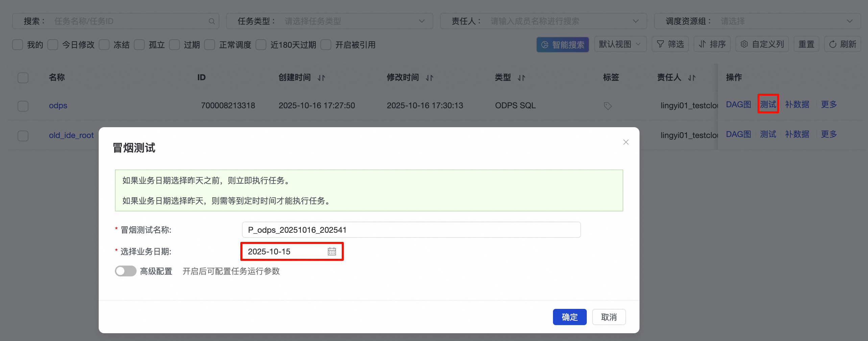Viewport: 868px width, 341px height.
Task: Close the smoke test dialog with X
Action: pos(626,142)
